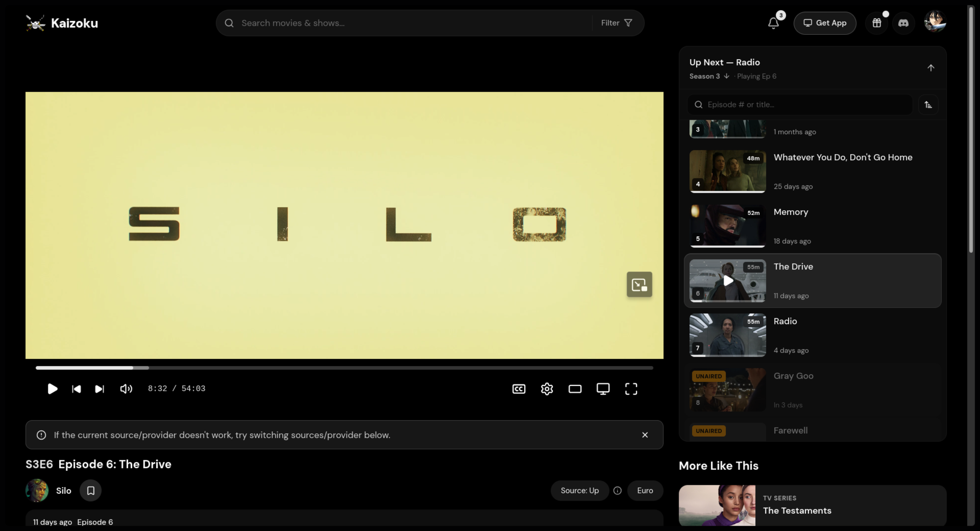Click The Testaments poster thumbnail
Viewport: 980px width, 531px height.
tap(717, 505)
